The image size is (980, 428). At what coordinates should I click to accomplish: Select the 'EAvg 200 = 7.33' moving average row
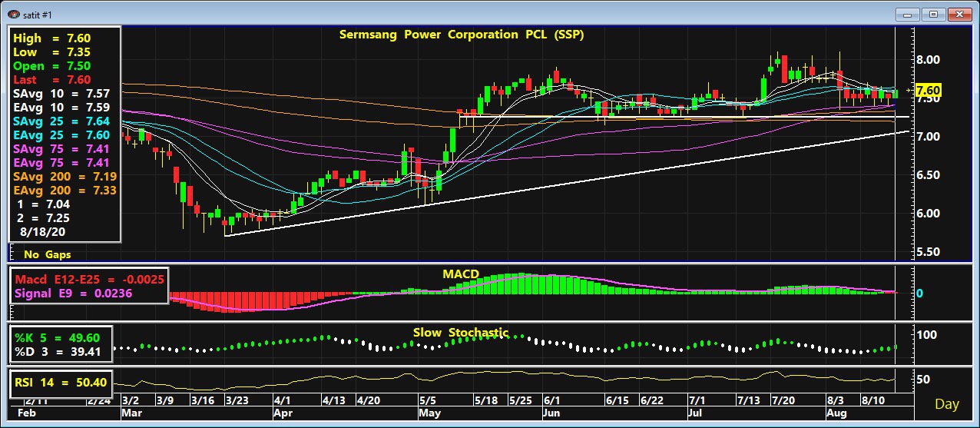point(65,191)
